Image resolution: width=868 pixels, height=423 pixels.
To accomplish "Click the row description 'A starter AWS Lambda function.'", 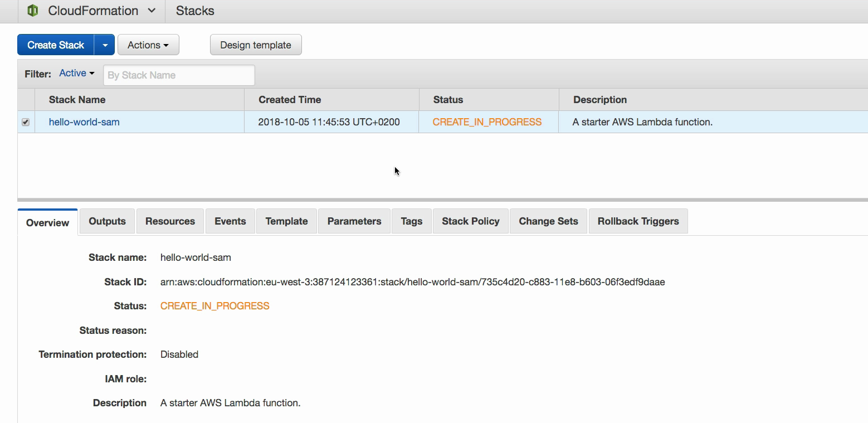I will pos(642,122).
